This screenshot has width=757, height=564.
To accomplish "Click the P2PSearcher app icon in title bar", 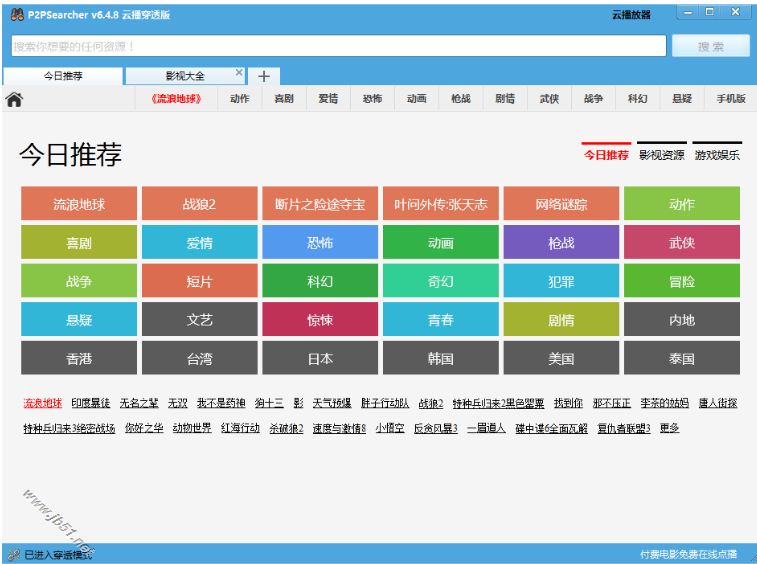I will coord(17,14).
